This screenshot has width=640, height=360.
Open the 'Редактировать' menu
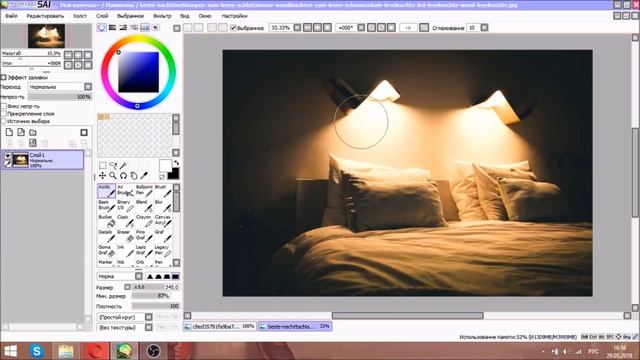(45, 16)
